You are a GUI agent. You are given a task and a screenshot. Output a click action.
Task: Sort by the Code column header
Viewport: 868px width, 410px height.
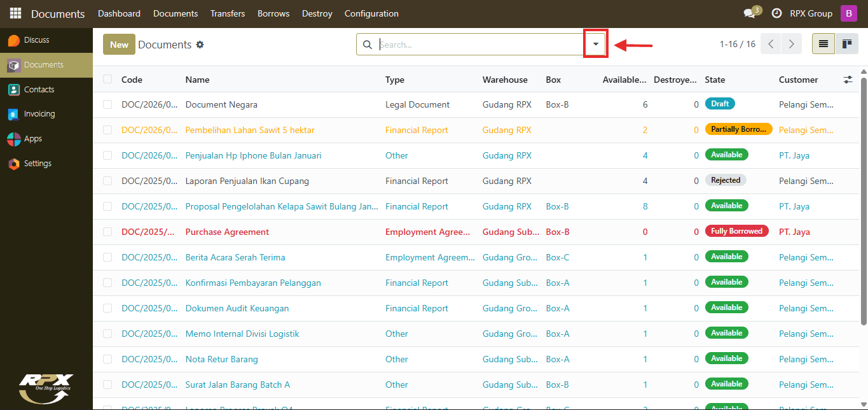click(132, 80)
